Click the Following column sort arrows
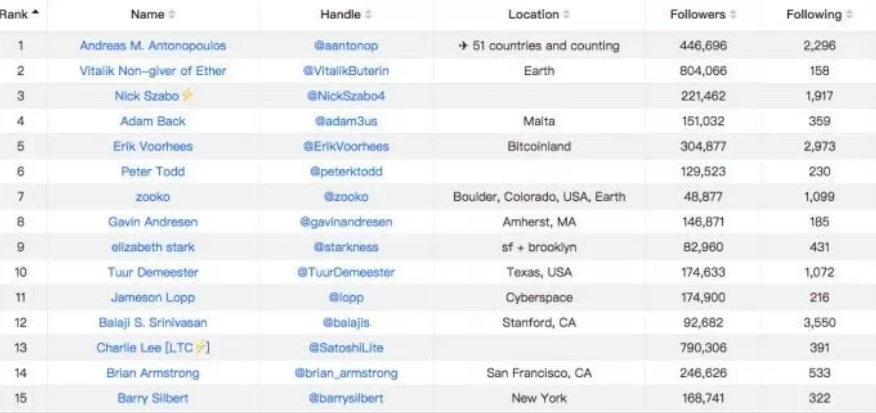Image resolution: width=876 pixels, height=413 pixels. point(849,15)
